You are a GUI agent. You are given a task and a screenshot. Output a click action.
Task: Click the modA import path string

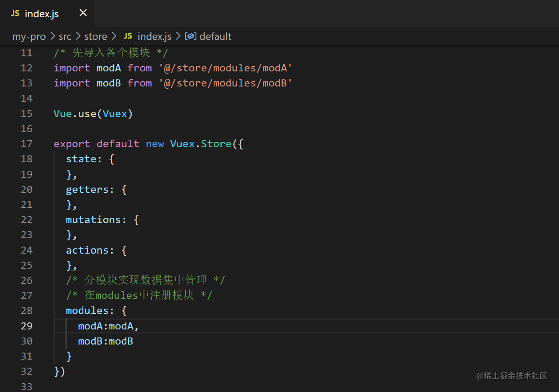(225, 68)
